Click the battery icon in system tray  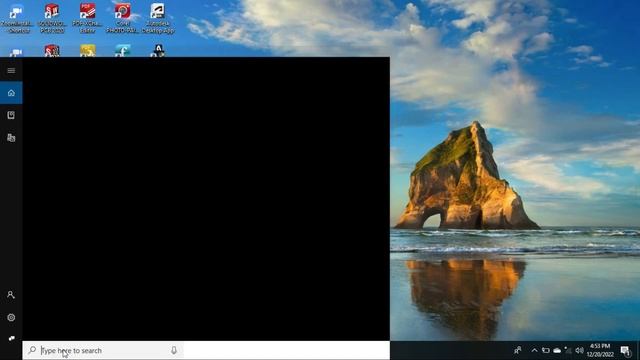coord(546,350)
